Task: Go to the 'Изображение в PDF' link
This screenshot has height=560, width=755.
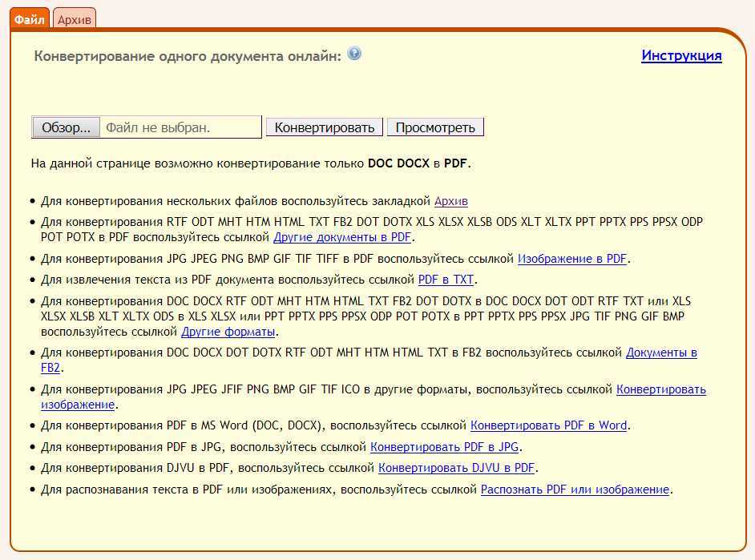Action: [572, 259]
